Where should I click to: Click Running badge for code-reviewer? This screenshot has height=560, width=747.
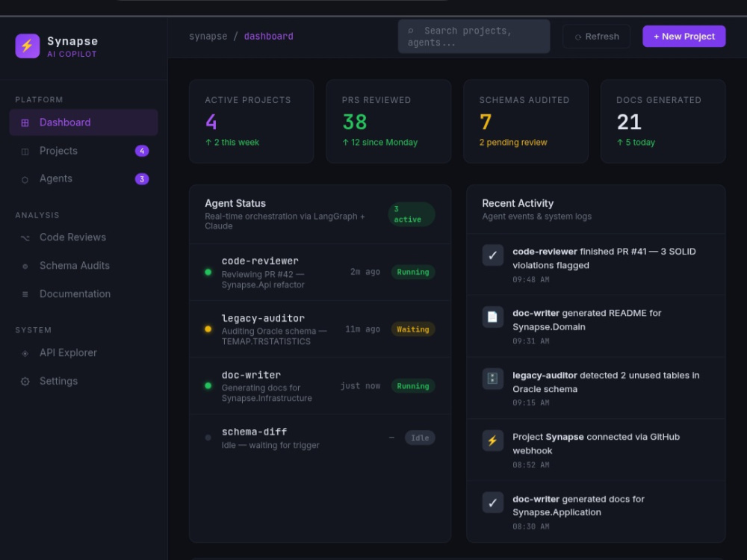click(413, 272)
